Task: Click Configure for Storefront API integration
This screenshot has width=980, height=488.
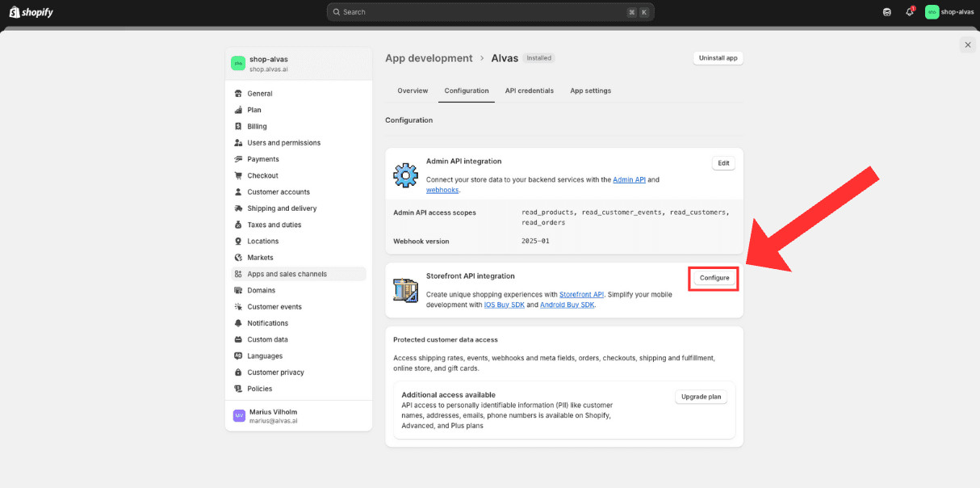Action: click(714, 278)
